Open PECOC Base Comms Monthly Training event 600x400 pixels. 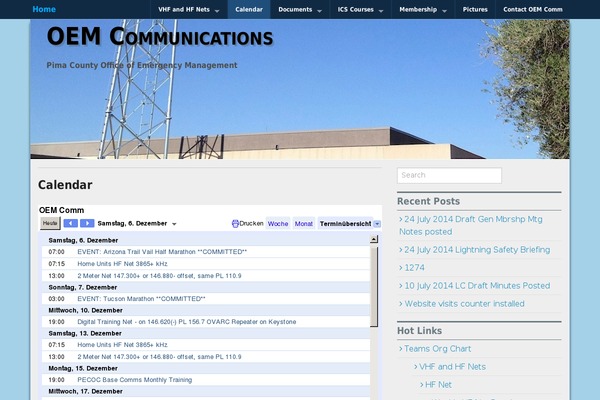135,380
